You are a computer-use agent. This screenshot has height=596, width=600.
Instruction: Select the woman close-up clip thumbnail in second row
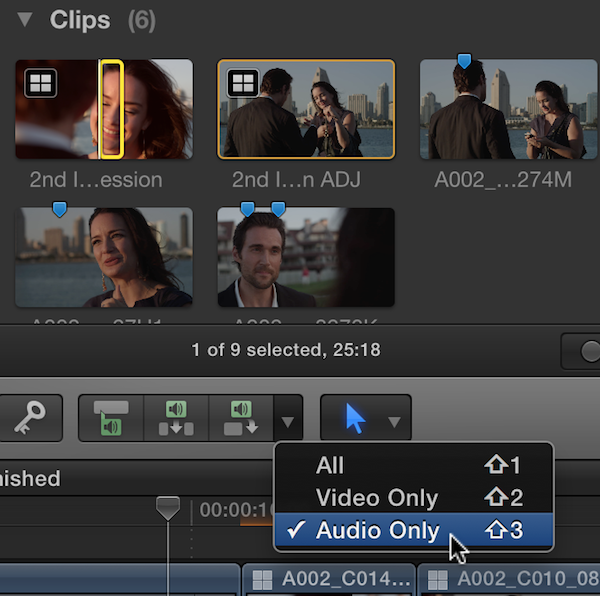click(x=104, y=257)
